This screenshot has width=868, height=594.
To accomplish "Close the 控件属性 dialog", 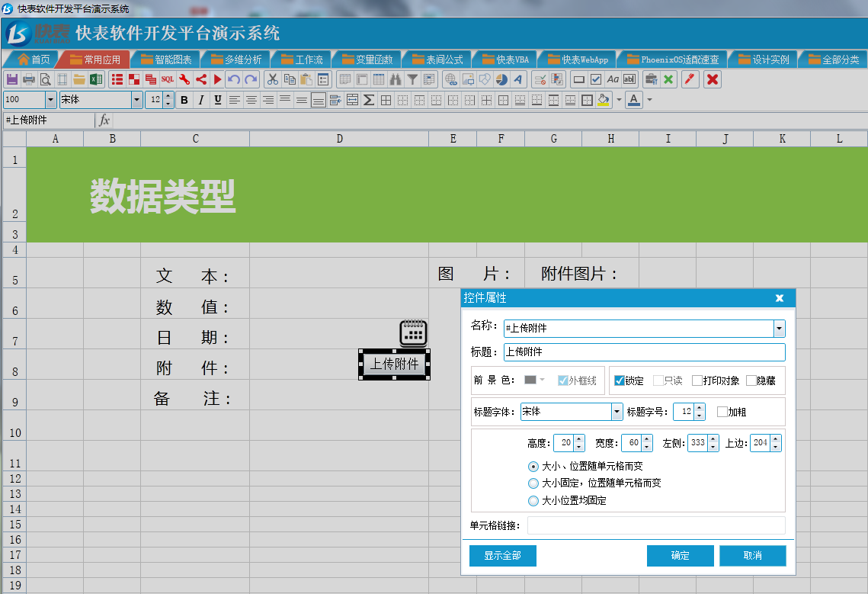I will [x=780, y=298].
